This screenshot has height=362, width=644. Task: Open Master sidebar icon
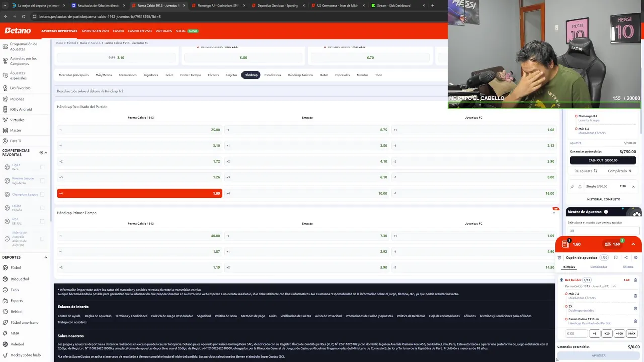[x=5, y=130]
